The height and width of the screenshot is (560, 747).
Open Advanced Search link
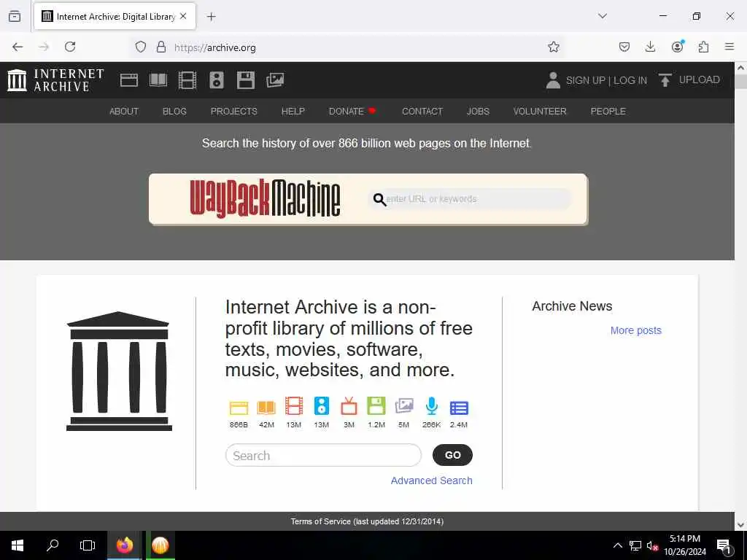(x=432, y=481)
